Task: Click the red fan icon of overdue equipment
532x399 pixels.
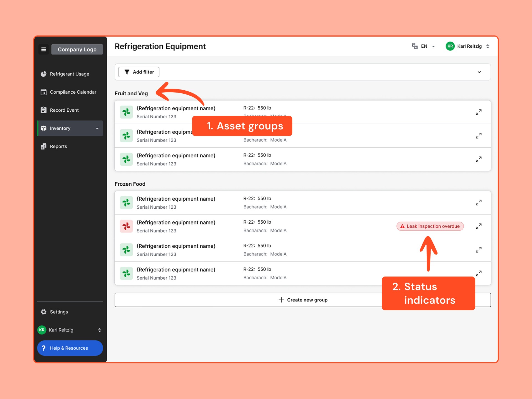Action: click(x=126, y=226)
